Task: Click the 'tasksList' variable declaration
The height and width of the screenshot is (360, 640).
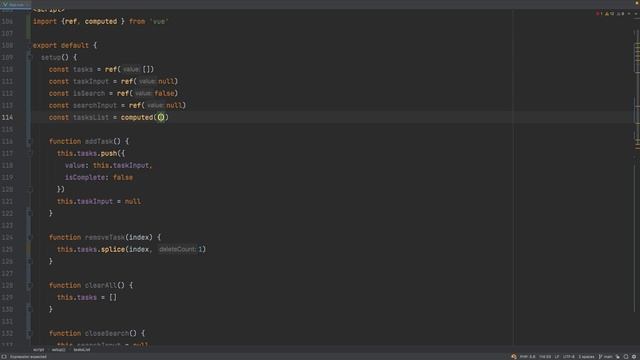Action: [x=91, y=117]
